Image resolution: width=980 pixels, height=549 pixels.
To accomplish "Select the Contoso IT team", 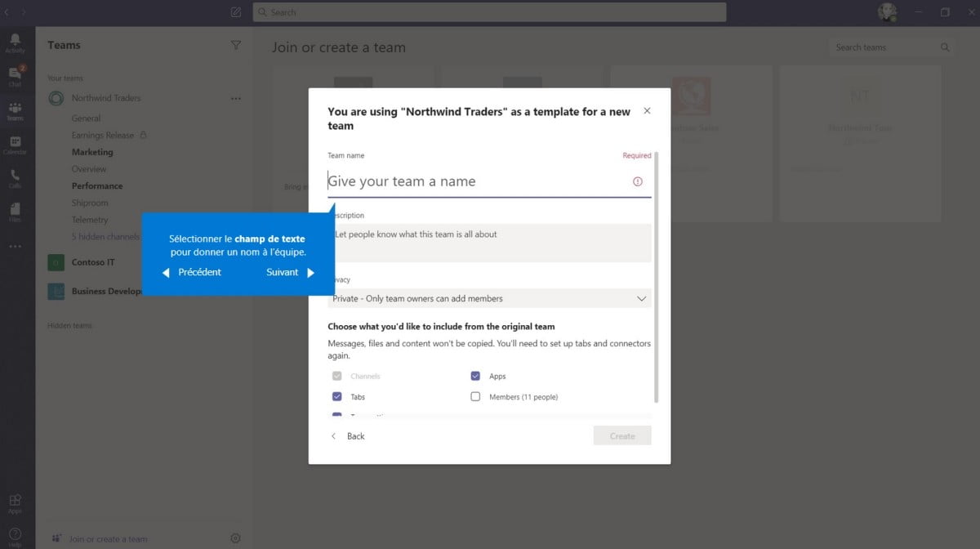I will pyautogui.click(x=93, y=262).
